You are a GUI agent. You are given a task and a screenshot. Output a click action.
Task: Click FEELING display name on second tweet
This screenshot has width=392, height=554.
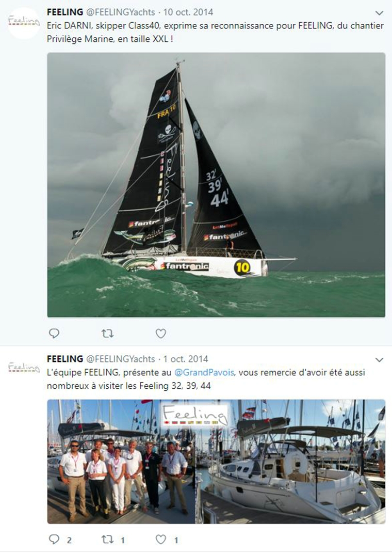coord(65,359)
